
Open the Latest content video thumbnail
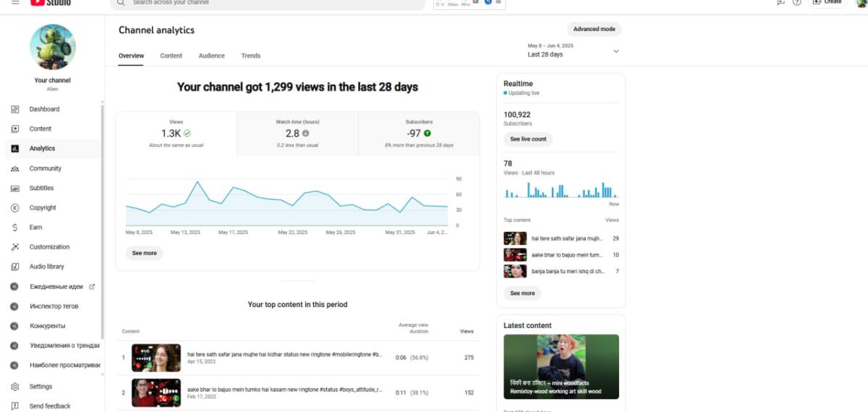pyautogui.click(x=561, y=366)
